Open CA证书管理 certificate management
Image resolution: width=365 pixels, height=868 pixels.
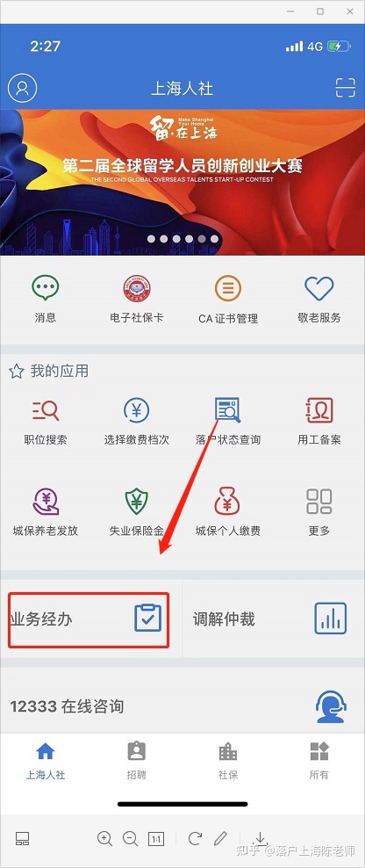pos(228,288)
